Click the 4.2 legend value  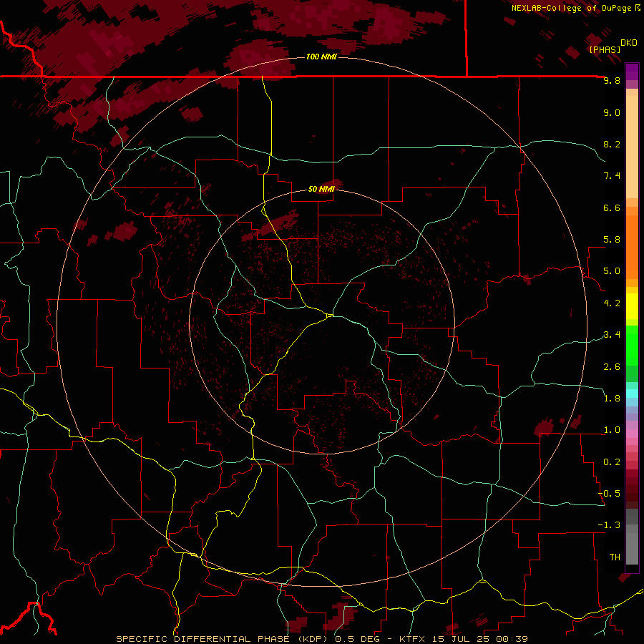[x=612, y=303]
